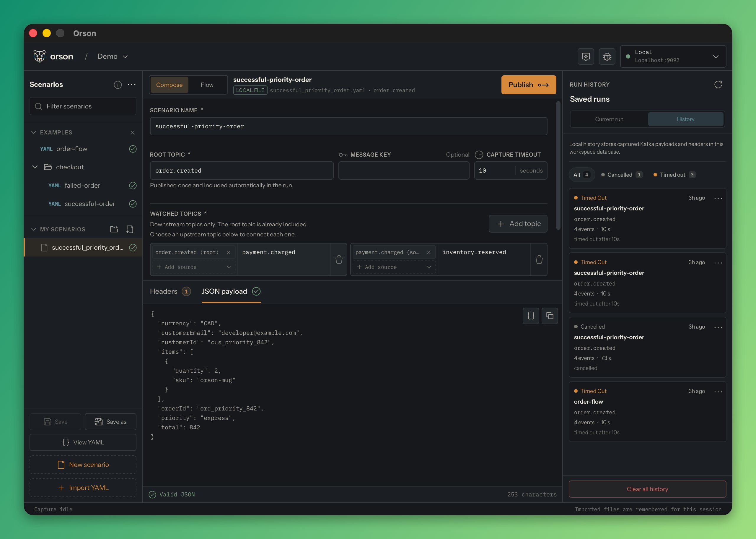
Task: Click View YAML button
Action: pyautogui.click(x=83, y=442)
